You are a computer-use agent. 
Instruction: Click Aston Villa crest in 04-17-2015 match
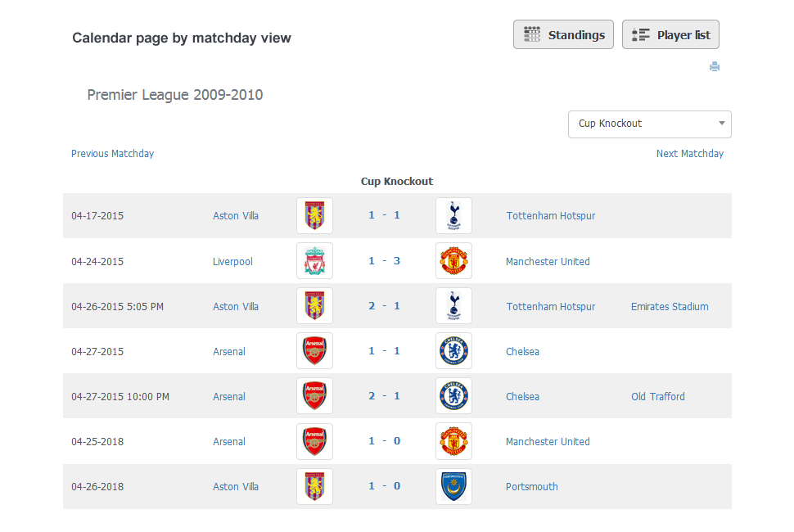tap(314, 215)
